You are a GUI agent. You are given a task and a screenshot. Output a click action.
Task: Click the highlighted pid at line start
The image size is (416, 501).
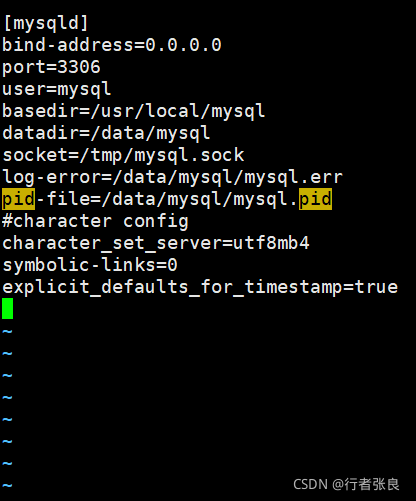pos(18,199)
